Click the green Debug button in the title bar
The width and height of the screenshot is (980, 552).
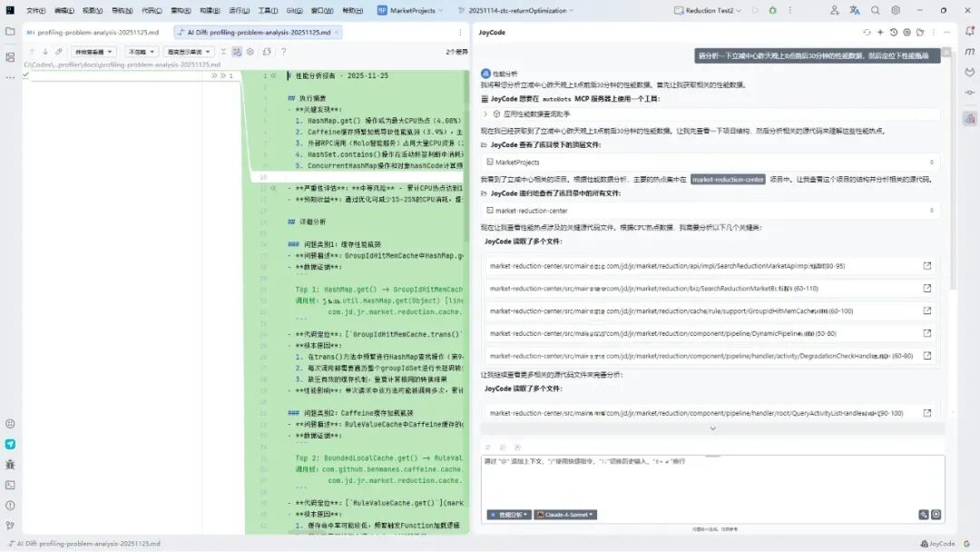pos(772,11)
